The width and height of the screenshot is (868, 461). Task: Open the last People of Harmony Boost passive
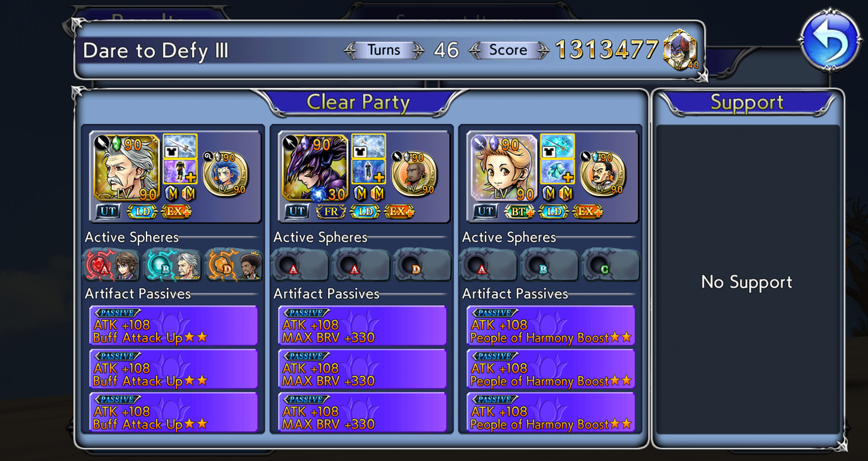coord(551,412)
